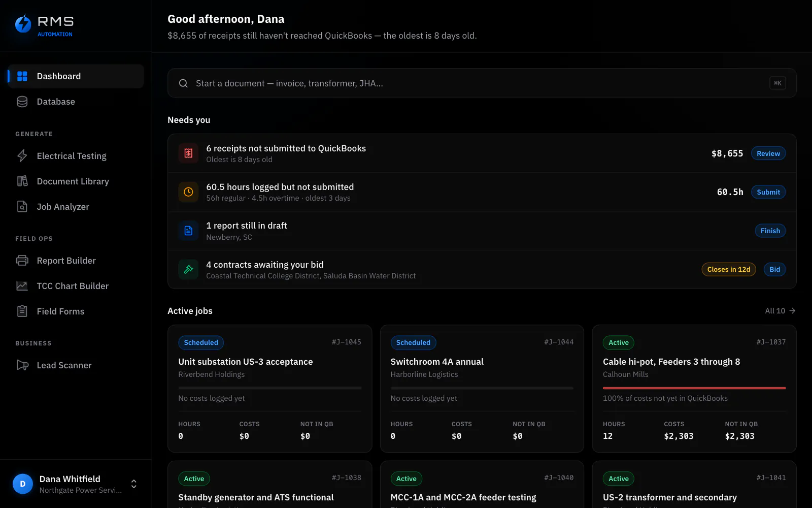Launch the Job Analyzer file-search icon

(x=22, y=207)
